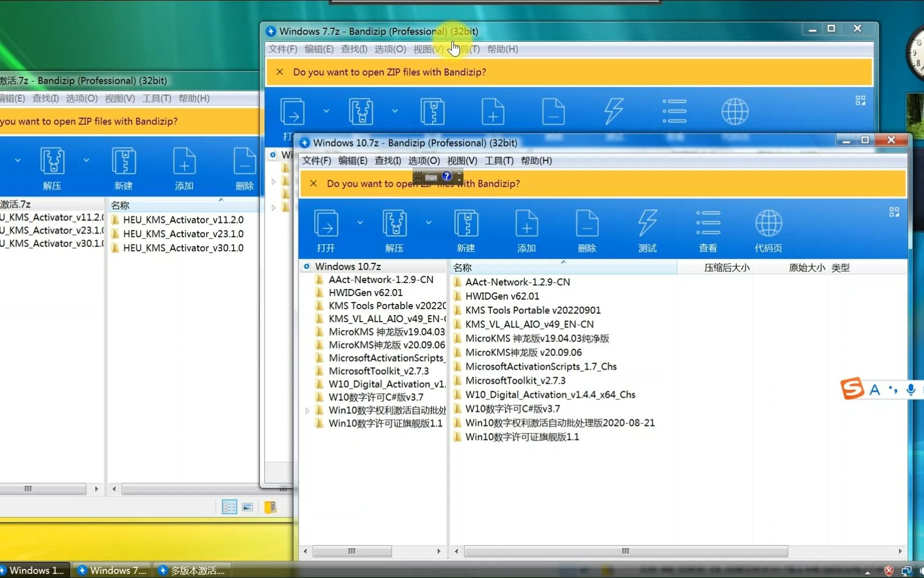Dismiss ZIP association prompt in Windows 10.7z window

point(314,184)
